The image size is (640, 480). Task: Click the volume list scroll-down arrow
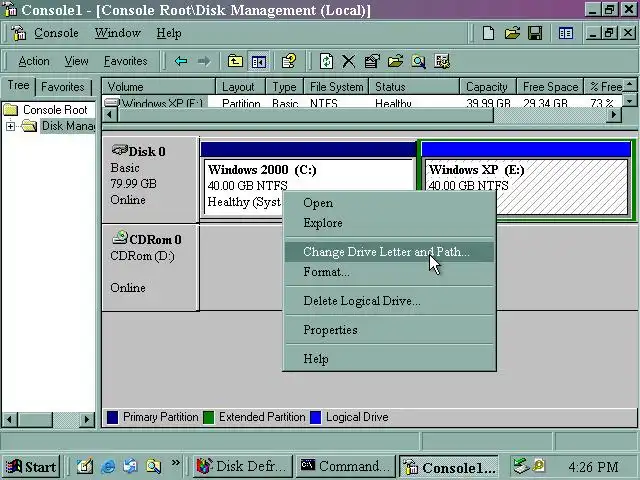[630, 100]
